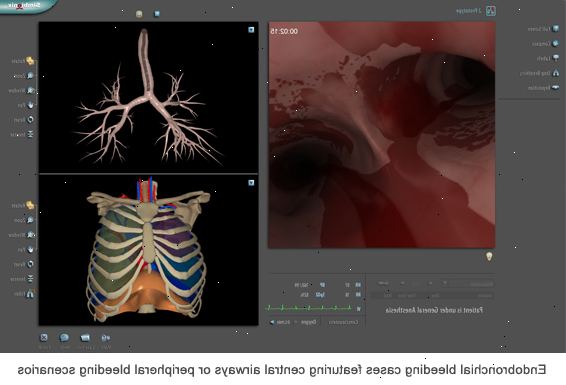Click the Reposition icon at bottom of right panel

pos(555,87)
